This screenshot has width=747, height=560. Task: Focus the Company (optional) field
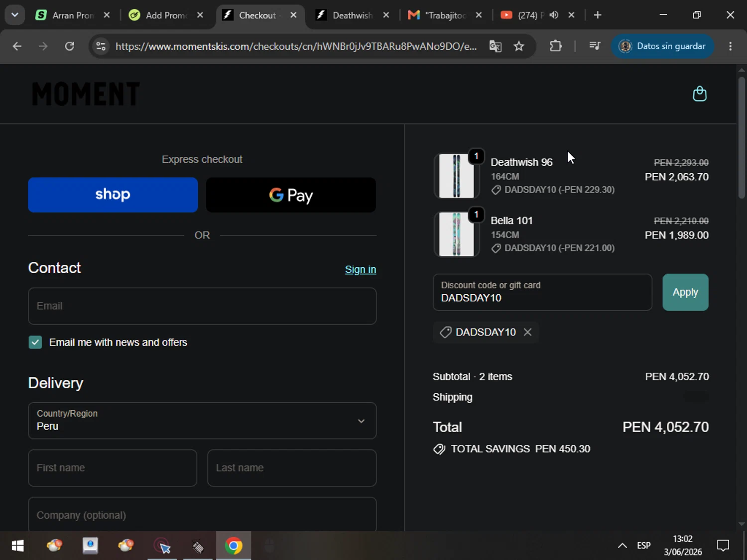(202, 514)
